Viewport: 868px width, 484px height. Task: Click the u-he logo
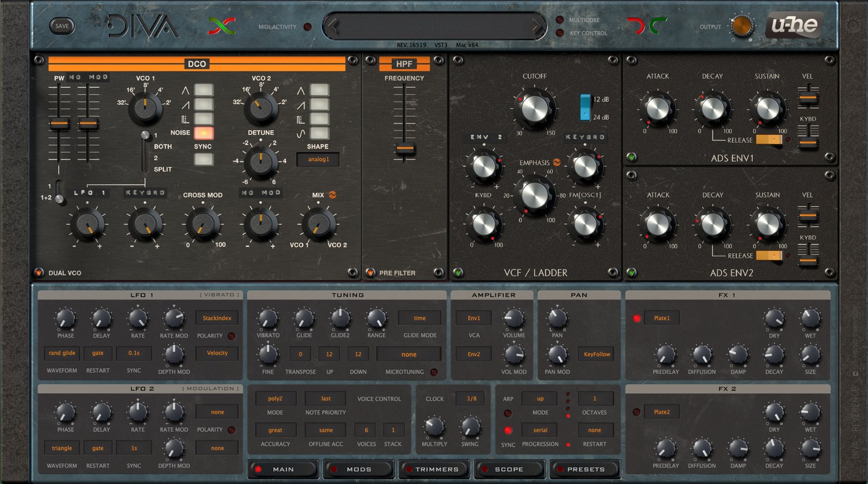pyautogui.click(x=794, y=25)
